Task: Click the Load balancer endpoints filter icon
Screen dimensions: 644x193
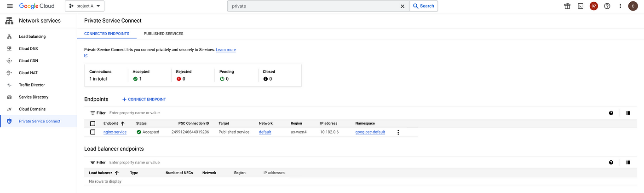Action: pyautogui.click(x=92, y=163)
